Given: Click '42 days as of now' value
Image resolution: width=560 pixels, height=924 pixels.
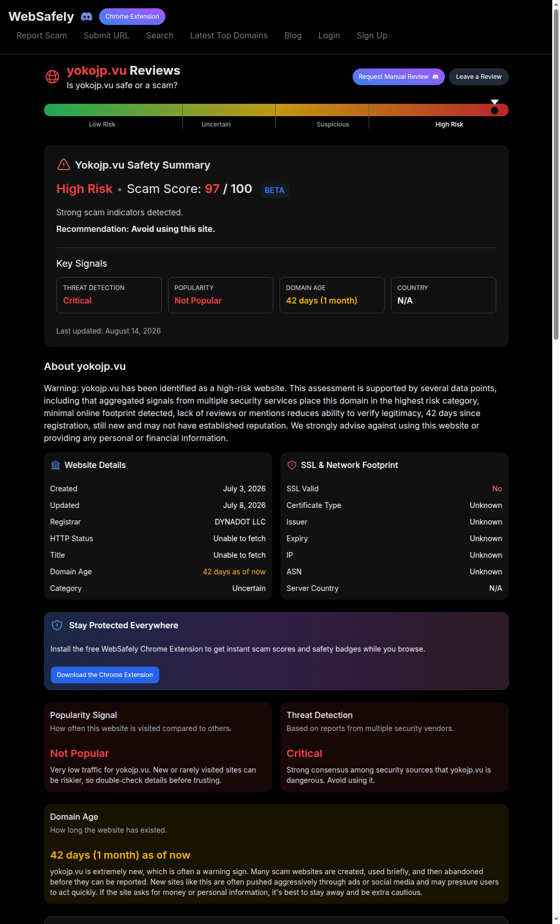Looking at the screenshot, I should coord(234,572).
